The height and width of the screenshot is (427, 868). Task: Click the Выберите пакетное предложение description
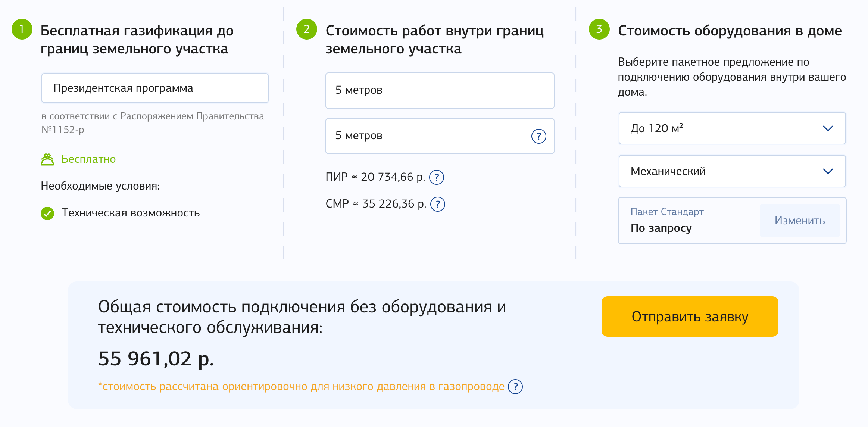(x=732, y=77)
